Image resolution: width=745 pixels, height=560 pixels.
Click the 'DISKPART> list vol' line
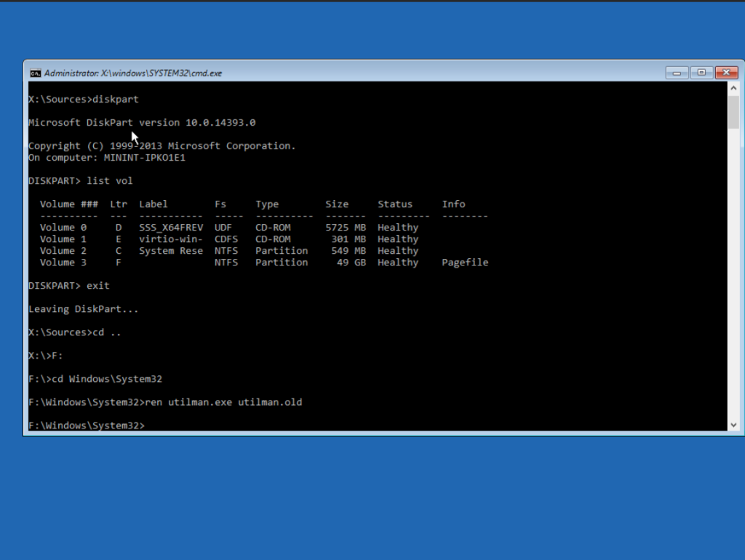pyautogui.click(x=81, y=181)
